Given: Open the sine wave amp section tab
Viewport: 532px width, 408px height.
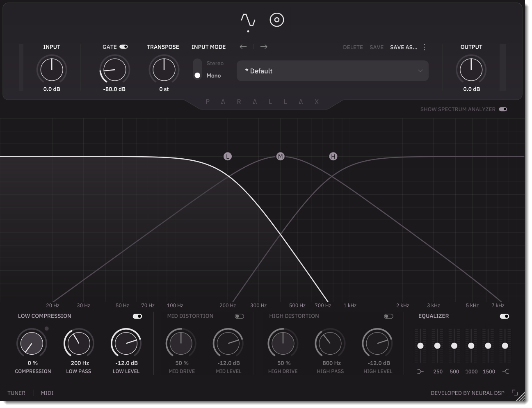Looking at the screenshot, I should coord(248,20).
